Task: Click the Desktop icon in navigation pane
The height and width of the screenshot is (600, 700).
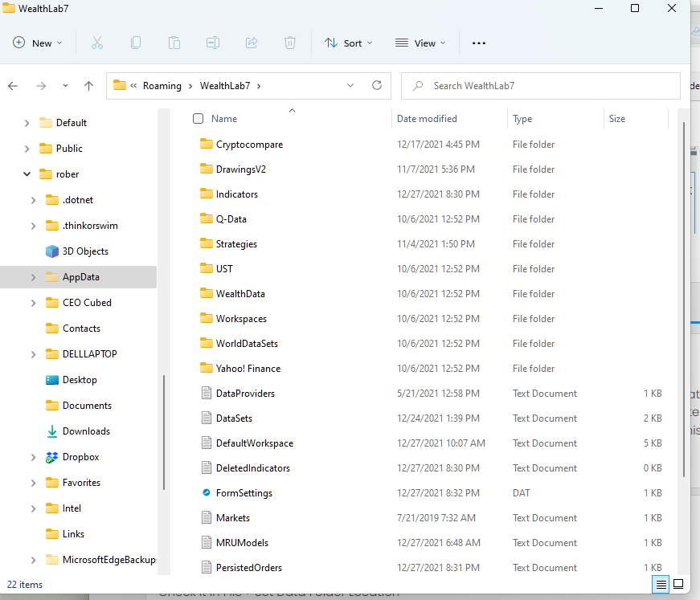Action: point(52,380)
